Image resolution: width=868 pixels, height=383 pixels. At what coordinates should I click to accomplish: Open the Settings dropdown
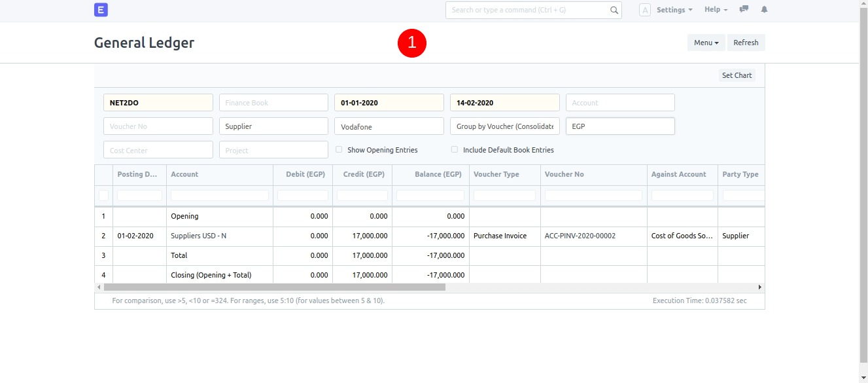click(x=674, y=10)
